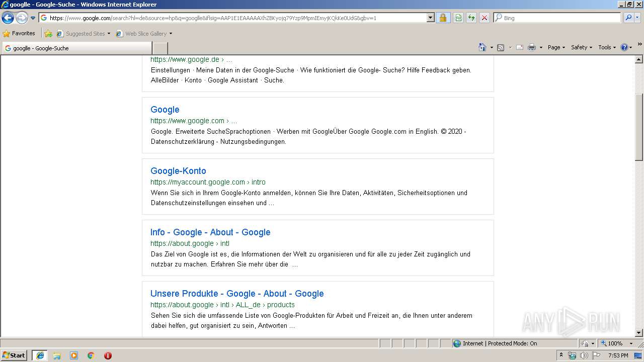Open the Page menu

click(x=556, y=47)
